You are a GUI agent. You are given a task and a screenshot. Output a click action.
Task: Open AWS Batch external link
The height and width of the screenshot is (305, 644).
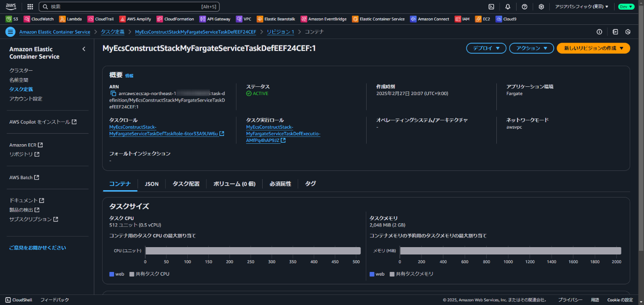point(24,177)
